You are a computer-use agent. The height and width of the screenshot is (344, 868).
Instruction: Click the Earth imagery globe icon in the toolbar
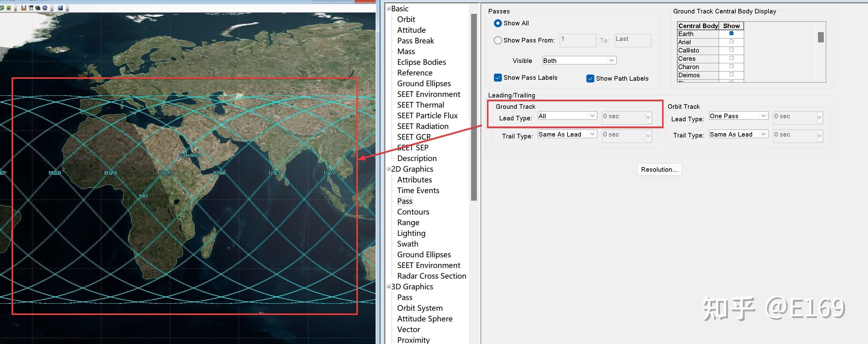click(61, 8)
